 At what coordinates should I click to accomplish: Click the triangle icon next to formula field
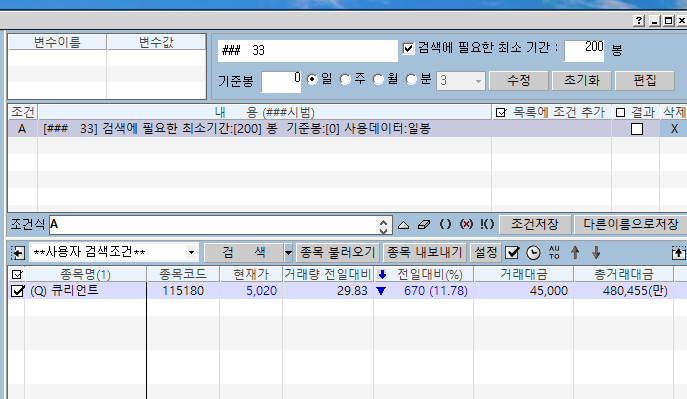click(x=404, y=225)
